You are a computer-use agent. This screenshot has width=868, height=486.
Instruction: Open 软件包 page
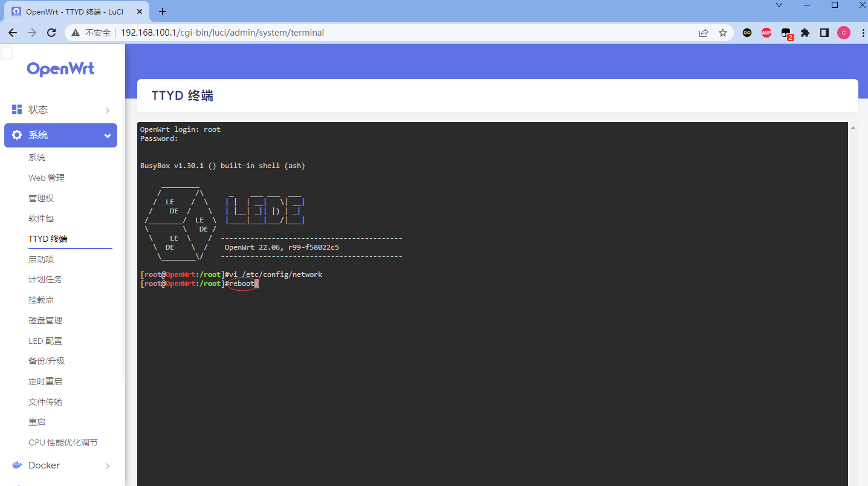pos(41,218)
